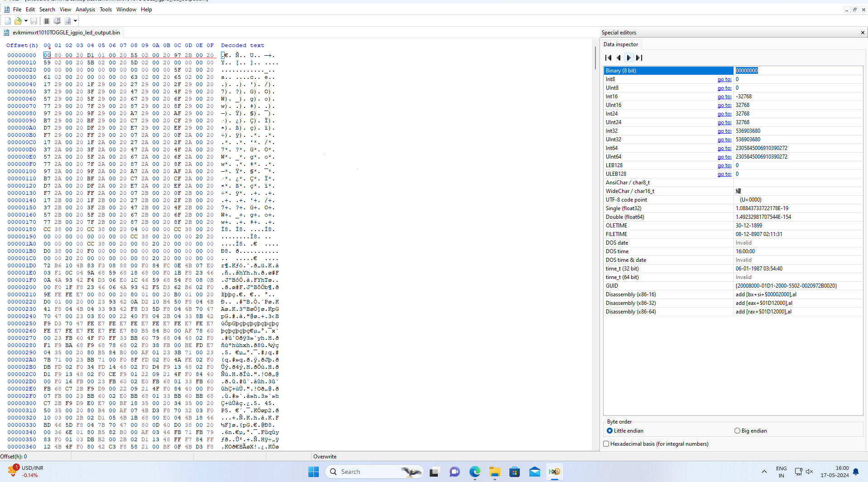Click go to link next to Int32
868x482 pixels.
point(724,130)
